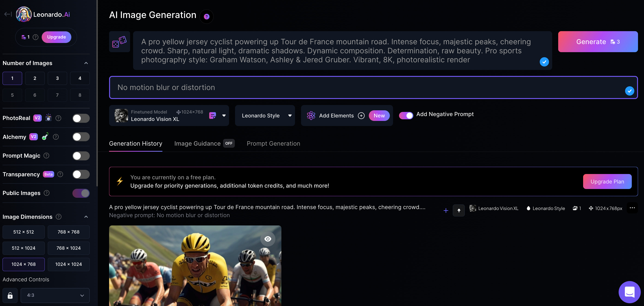644x306 pixels.
Task: Open Alchemy help question mark
Action: pos(56,137)
